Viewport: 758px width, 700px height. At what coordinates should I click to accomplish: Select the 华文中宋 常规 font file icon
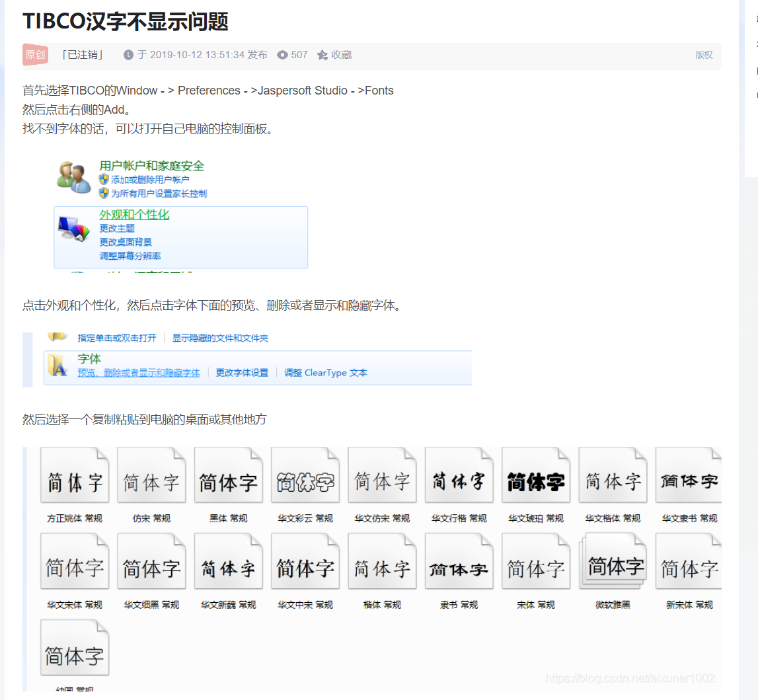coord(305,561)
